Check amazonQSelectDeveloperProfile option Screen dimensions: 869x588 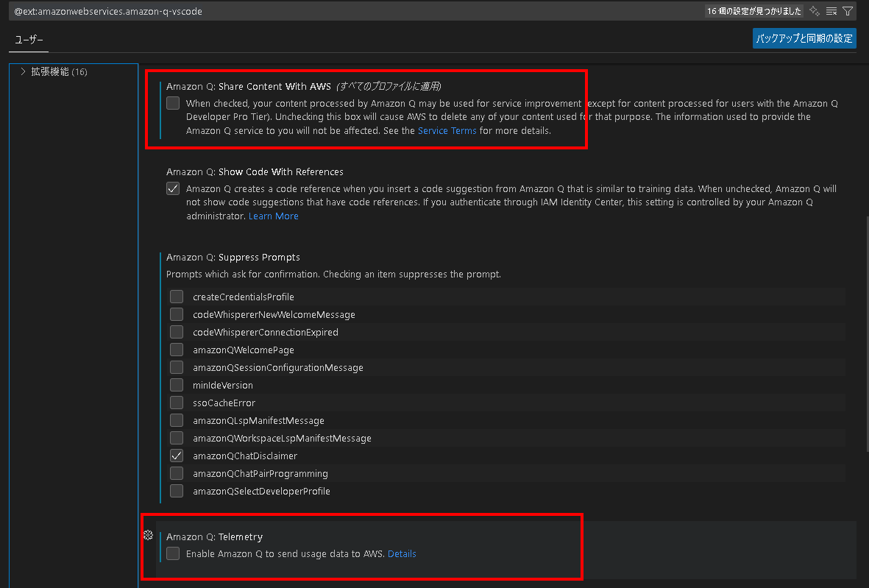[x=177, y=491]
